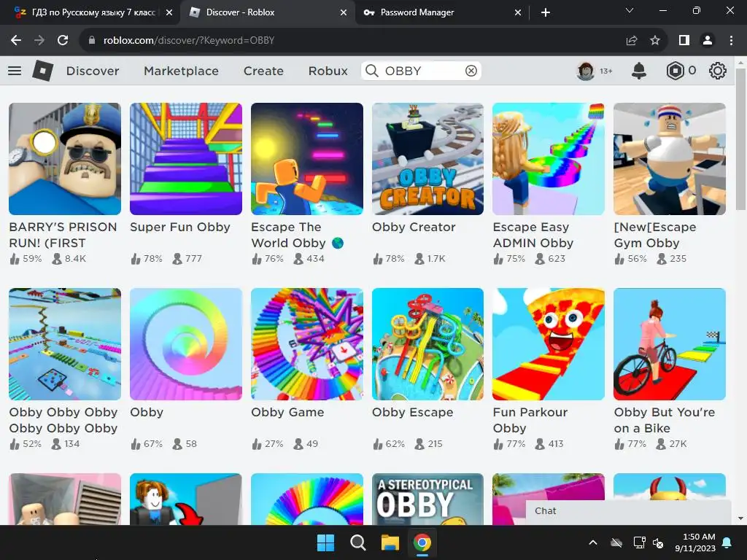Viewport: 747px width, 560px height.
Task: Open Obby Game thumbnail
Action: pos(307,344)
